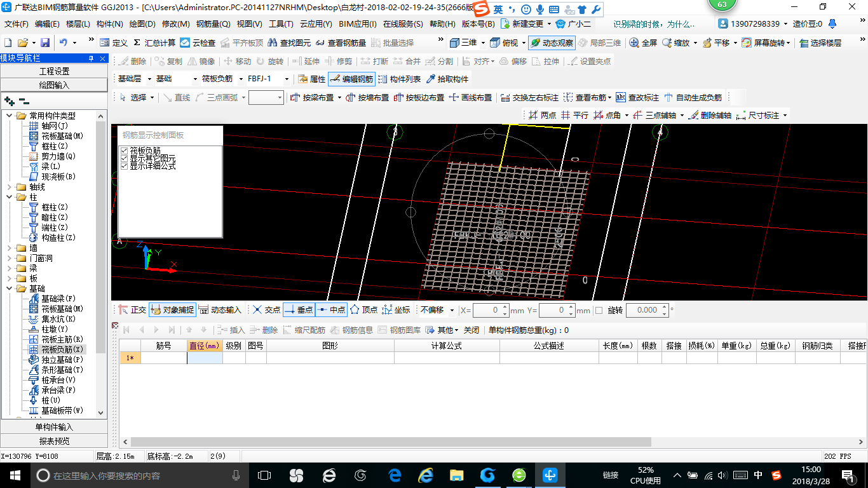Toggle 动态观察 dynamic observation tool

pyautogui.click(x=552, y=43)
